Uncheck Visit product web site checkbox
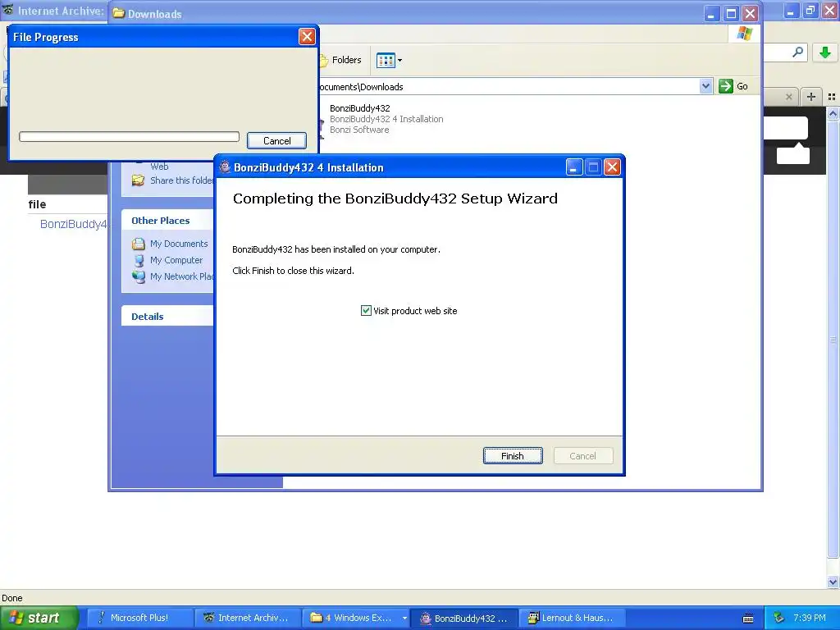This screenshot has height=630, width=840. point(366,311)
